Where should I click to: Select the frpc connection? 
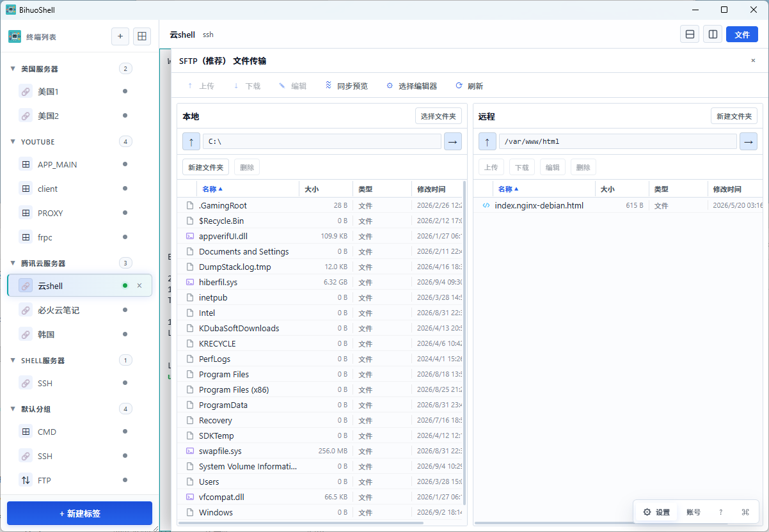(x=79, y=237)
